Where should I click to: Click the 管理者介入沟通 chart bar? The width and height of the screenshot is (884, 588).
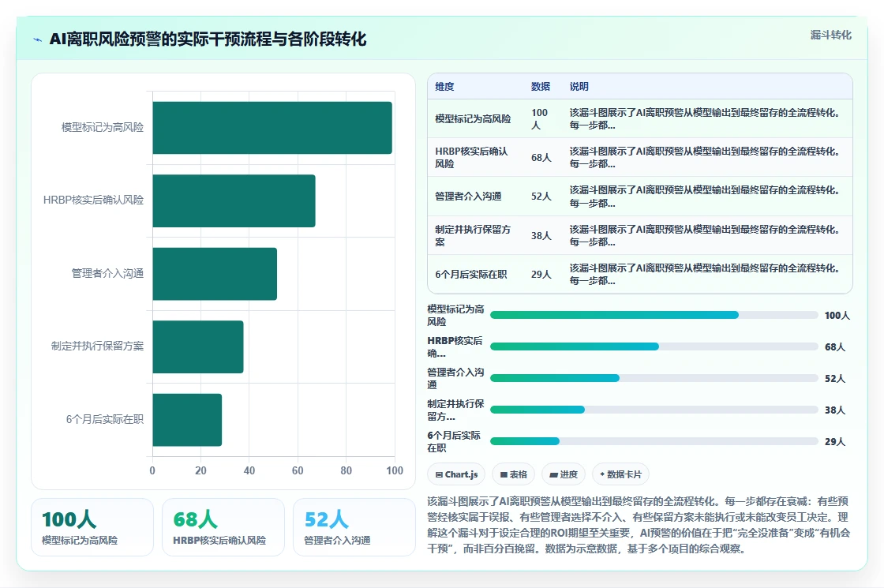(215, 274)
